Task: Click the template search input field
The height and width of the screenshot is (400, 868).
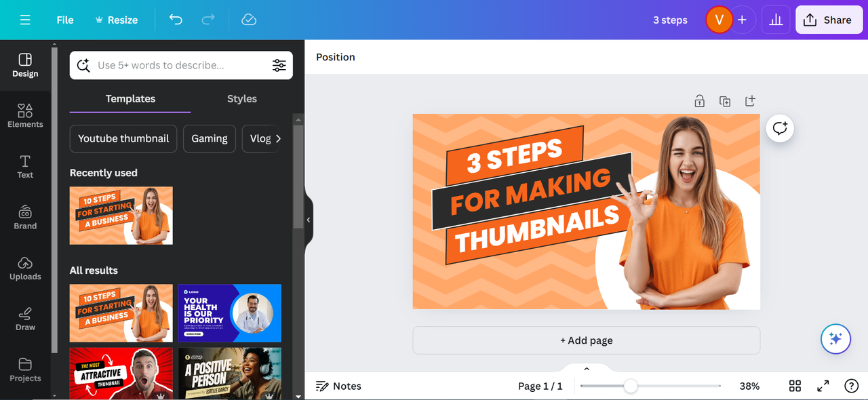Action: (180, 65)
